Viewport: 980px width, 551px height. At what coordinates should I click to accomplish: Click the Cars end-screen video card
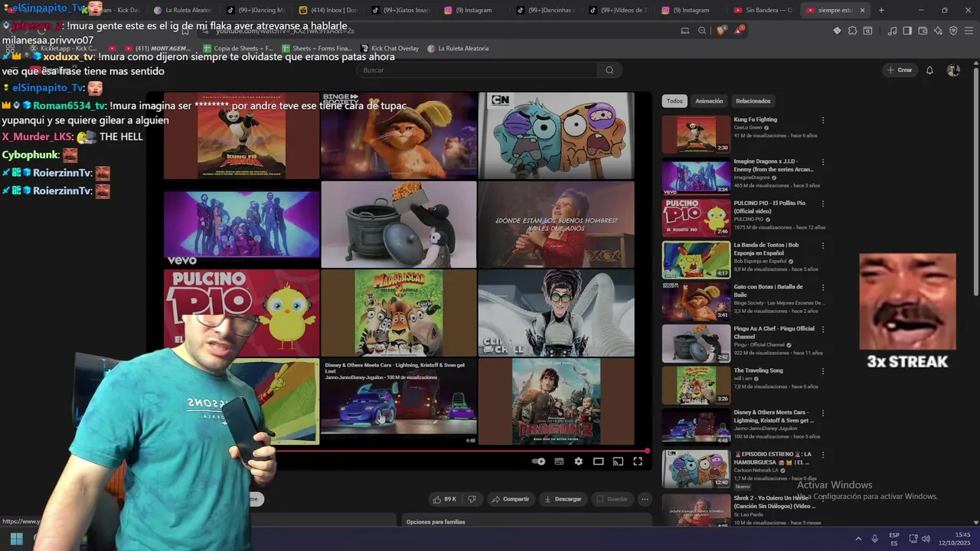coord(399,402)
